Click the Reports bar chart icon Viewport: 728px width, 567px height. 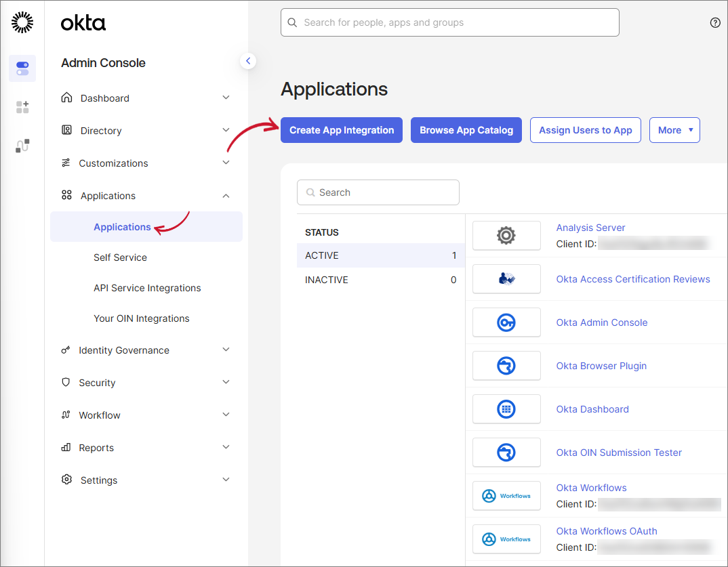[66, 447]
